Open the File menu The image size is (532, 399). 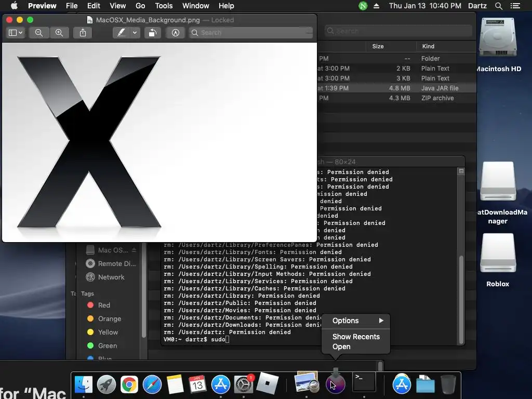pyautogui.click(x=72, y=6)
